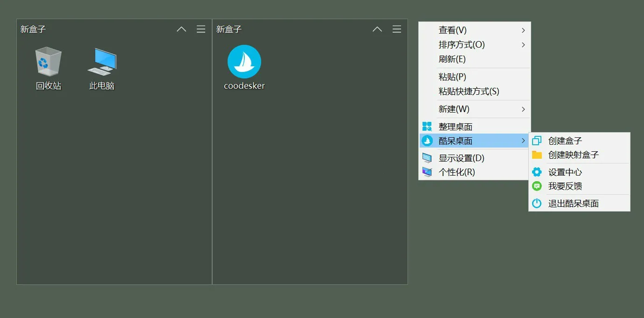Open the left box hamburger menu
Viewport: 644px width, 318px height.
(x=201, y=29)
